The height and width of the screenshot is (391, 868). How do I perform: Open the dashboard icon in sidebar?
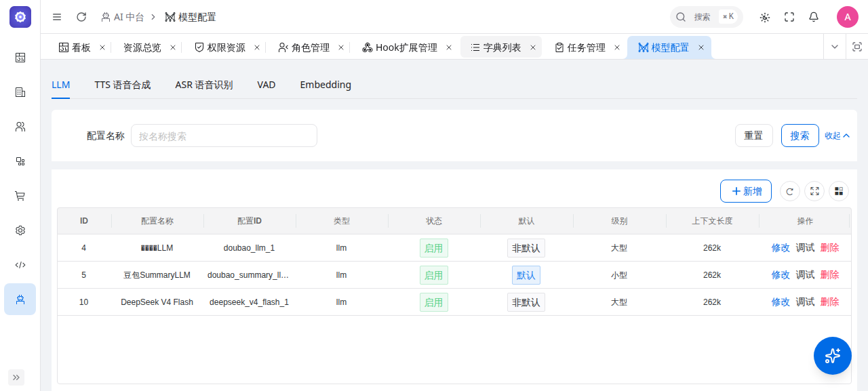(20, 58)
